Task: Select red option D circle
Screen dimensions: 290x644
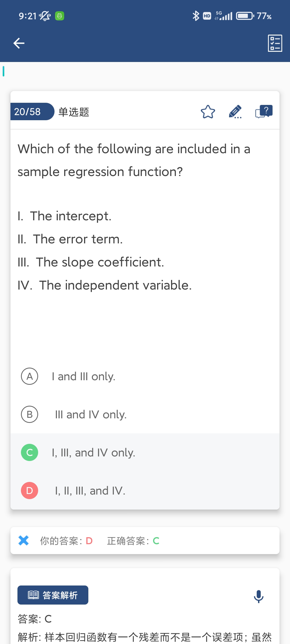Action: 30,491
